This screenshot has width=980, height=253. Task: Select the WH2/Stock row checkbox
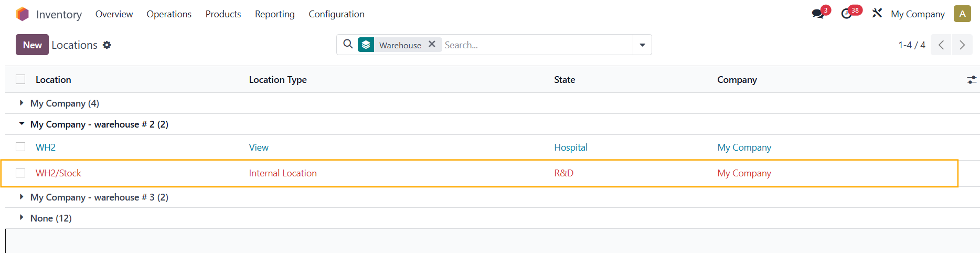(x=20, y=173)
